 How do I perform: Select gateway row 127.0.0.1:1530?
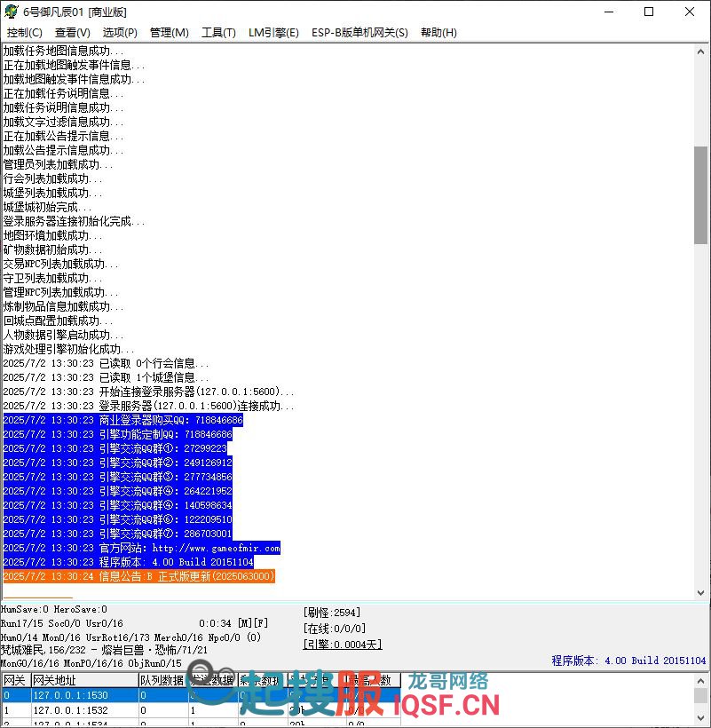[71, 696]
